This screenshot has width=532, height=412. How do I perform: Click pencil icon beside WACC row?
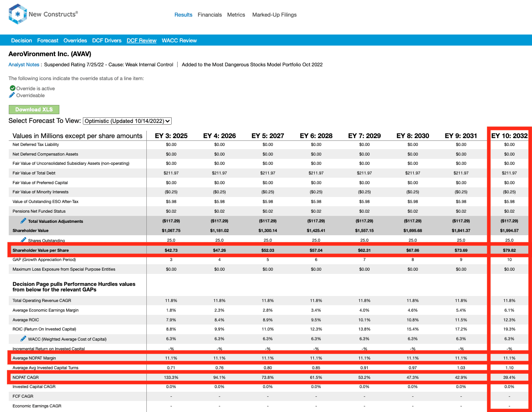click(23, 339)
